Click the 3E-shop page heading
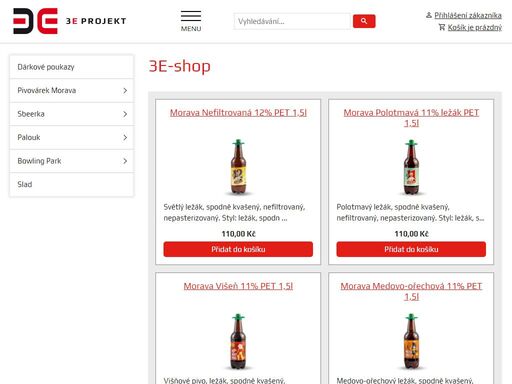512x384 pixels. point(180,66)
